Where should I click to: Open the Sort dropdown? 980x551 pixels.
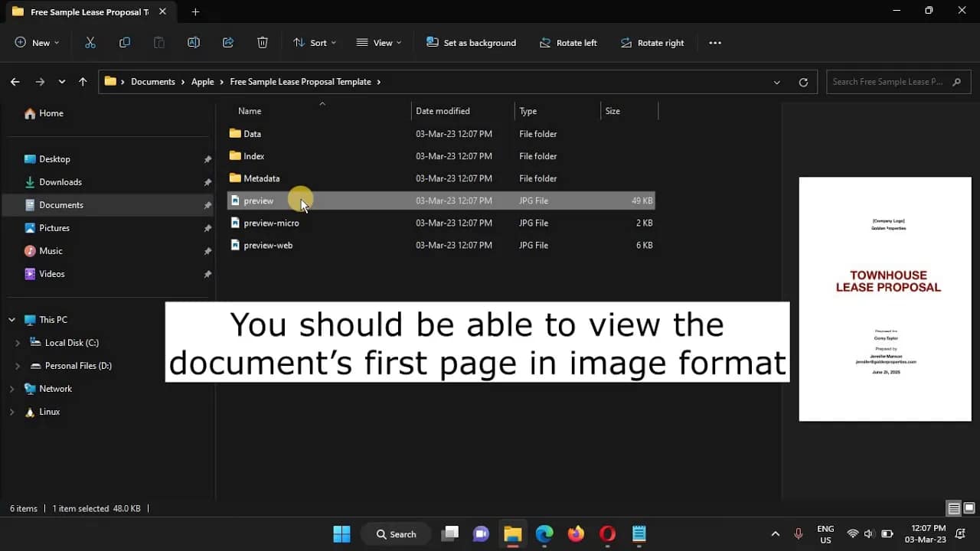point(314,42)
